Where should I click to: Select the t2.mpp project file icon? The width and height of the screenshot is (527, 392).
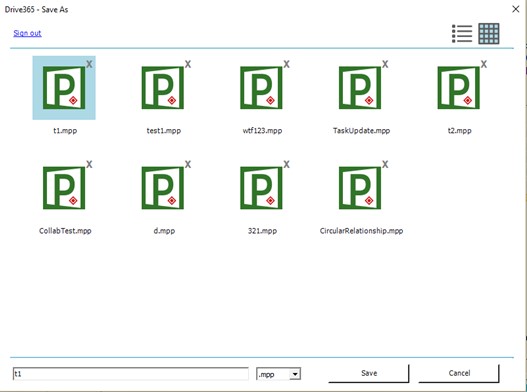pyautogui.click(x=458, y=88)
